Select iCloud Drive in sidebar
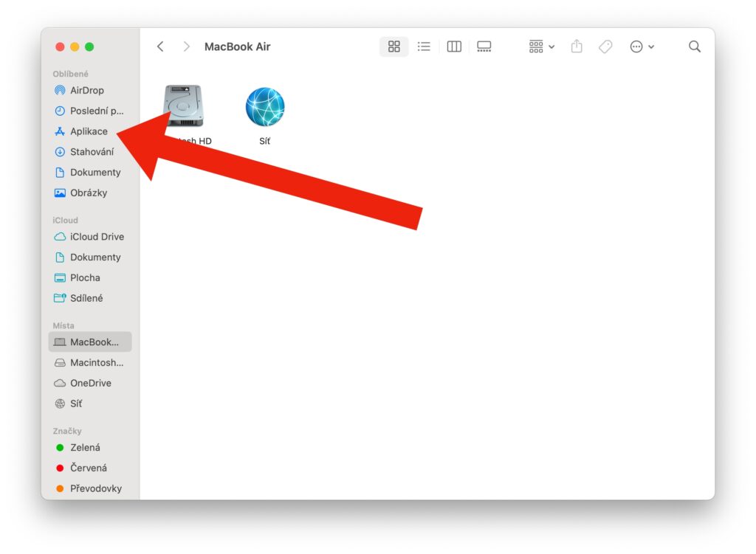The height and width of the screenshot is (554, 756). click(97, 237)
